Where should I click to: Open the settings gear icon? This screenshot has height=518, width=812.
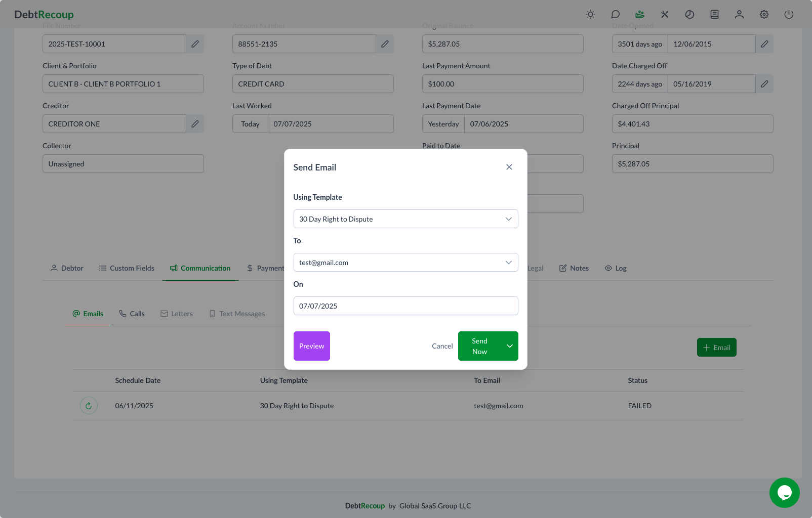click(x=764, y=15)
